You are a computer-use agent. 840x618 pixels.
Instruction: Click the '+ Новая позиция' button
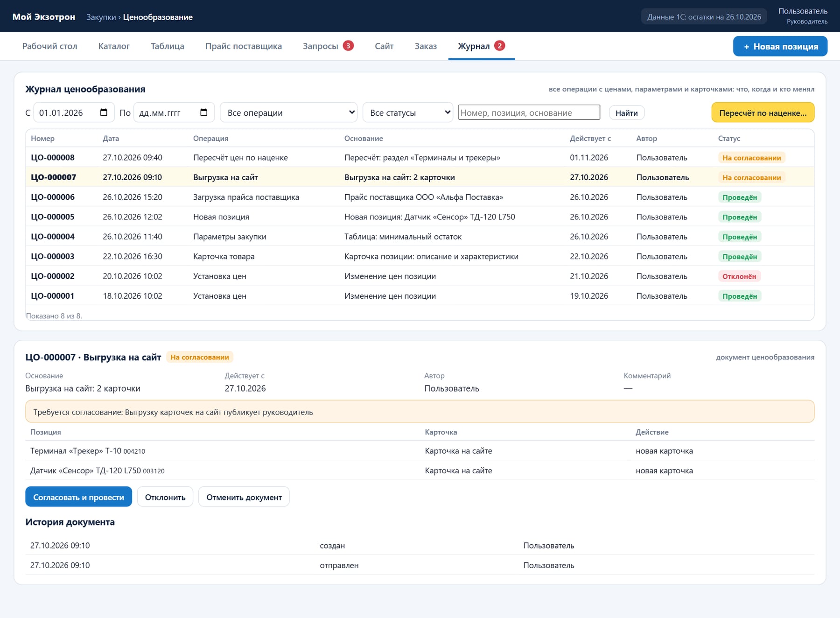tap(780, 46)
